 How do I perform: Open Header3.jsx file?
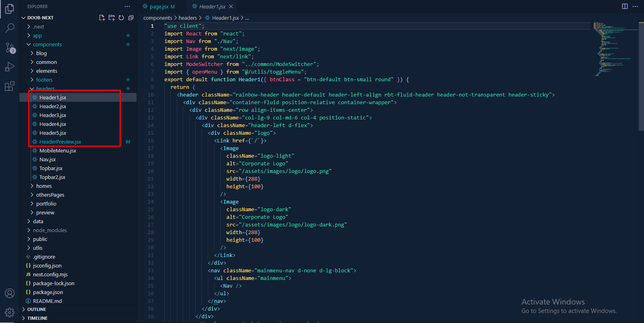click(x=78, y=115)
